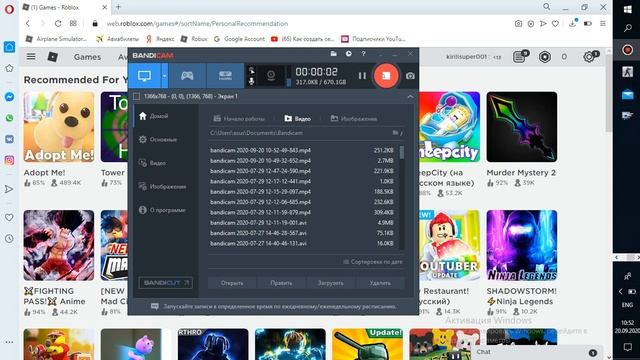Open VK in the Opera sidebar
The image size is (640, 360).
9,139
